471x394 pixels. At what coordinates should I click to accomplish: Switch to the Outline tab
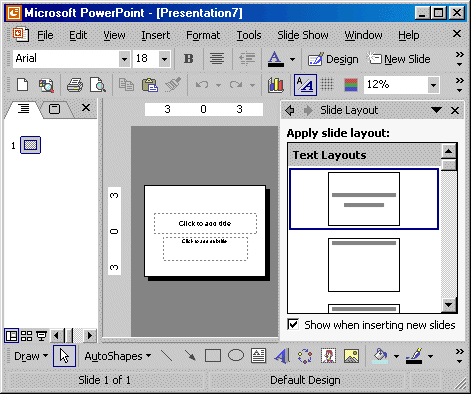tap(24, 108)
